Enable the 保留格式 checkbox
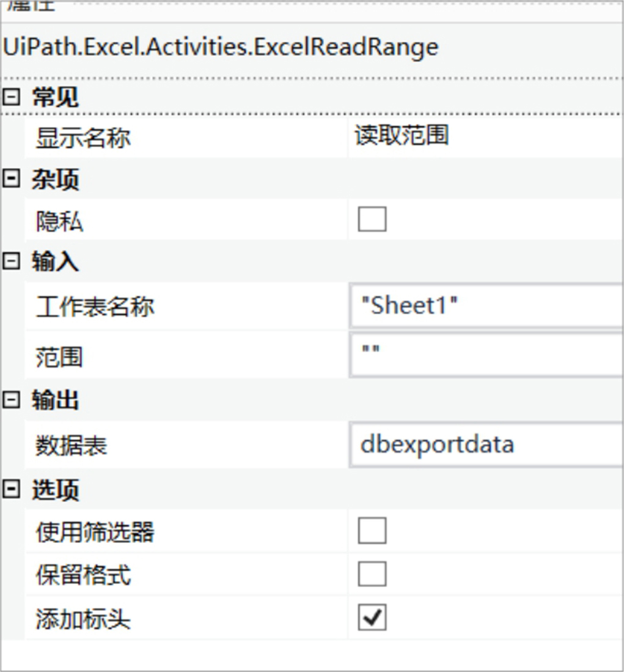 coord(372,574)
